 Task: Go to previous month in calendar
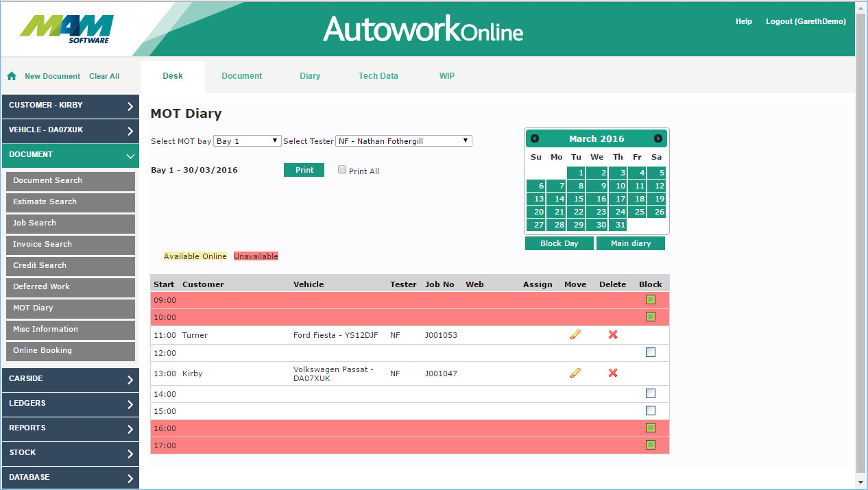click(535, 138)
